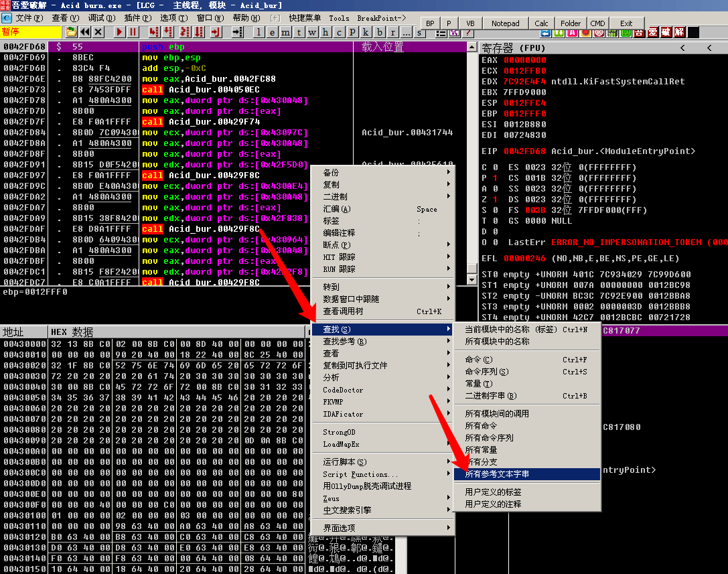Select 用户定义的注释 in the submenu
This screenshot has height=574, width=728.
(526, 504)
